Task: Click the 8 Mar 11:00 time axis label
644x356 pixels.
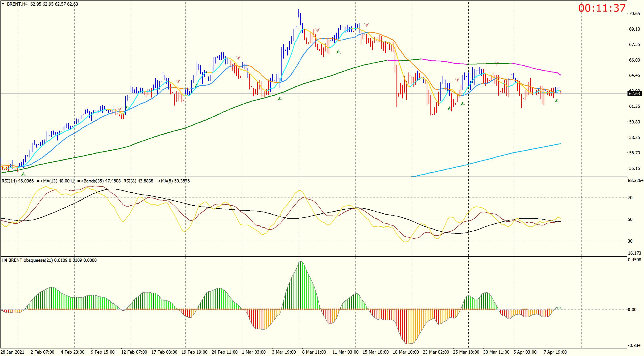Action: pyautogui.click(x=314, y=352)
